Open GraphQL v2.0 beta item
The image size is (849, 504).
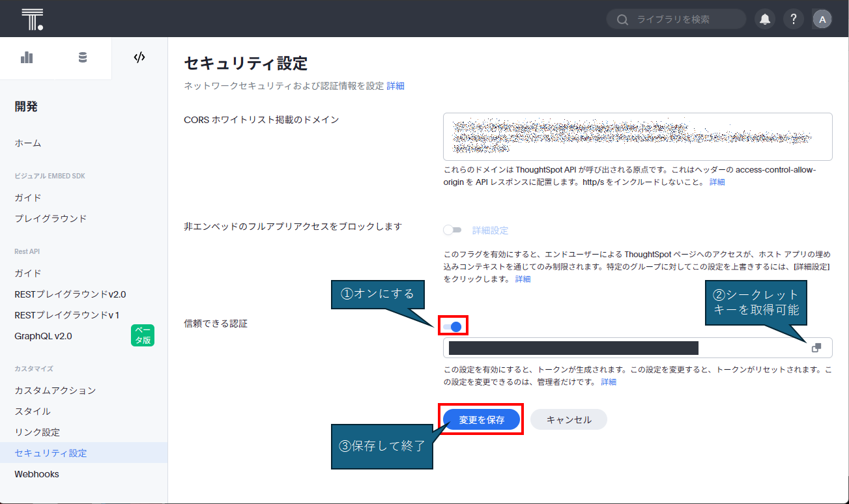44,336
